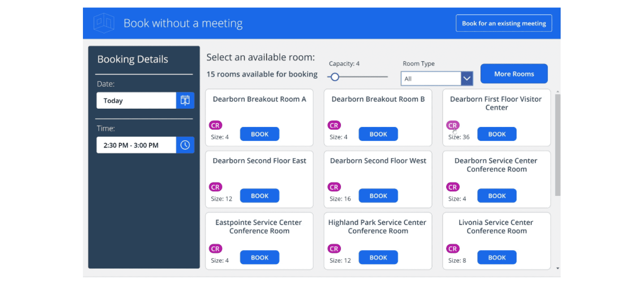Open the time picker clock icon
The width and height of the screenshot is (644, 285).
185,145
